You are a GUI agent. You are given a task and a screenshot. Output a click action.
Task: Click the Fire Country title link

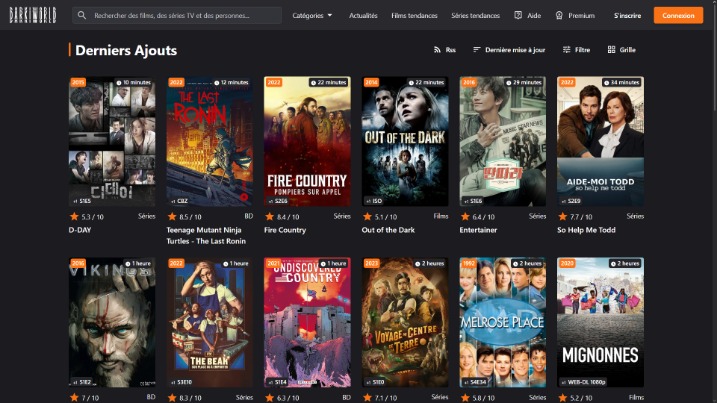285,230
